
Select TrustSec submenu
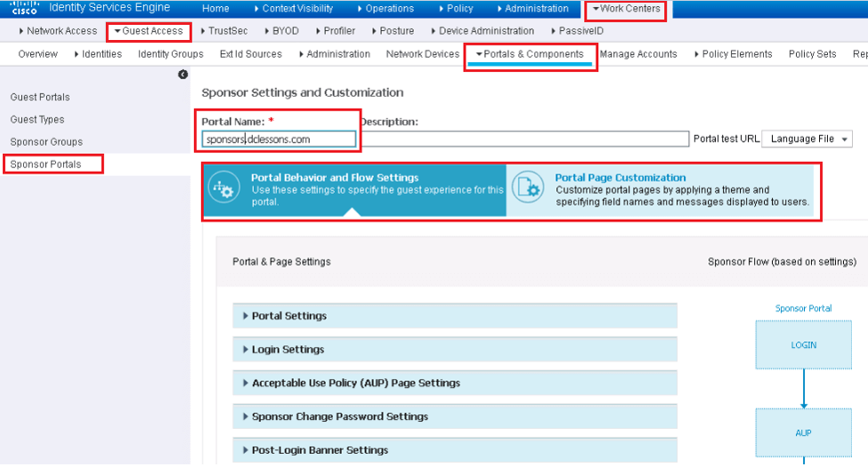tap(223, 31)
